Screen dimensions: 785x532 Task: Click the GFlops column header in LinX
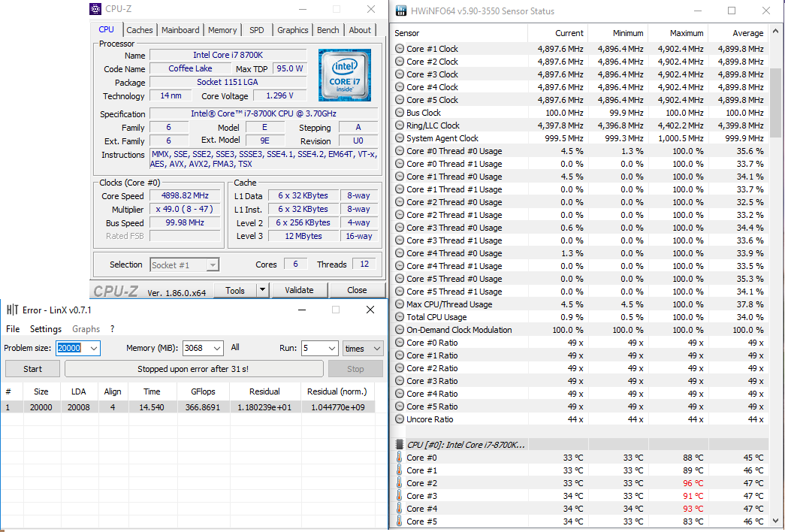coord(203,391)
